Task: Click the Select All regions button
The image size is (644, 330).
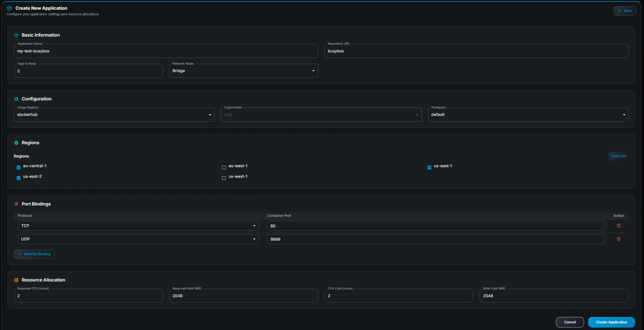Action: 618,156
